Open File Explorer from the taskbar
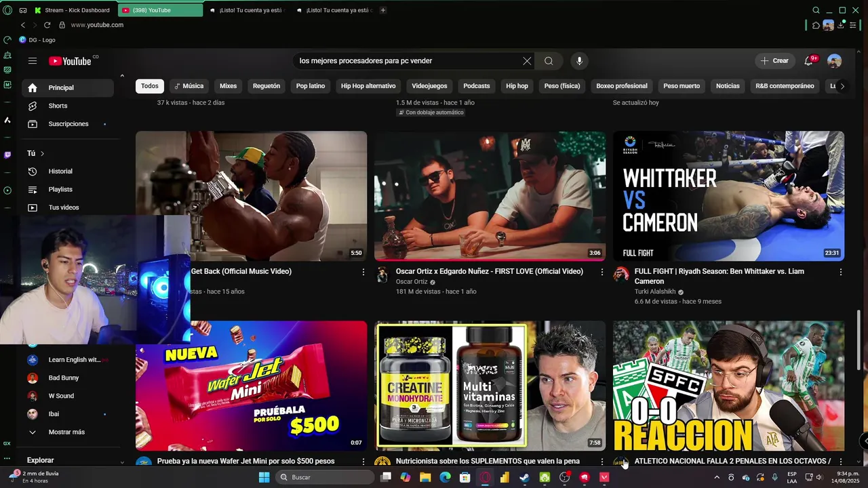Viewport: 868px width, 488px height. point(425,477)
